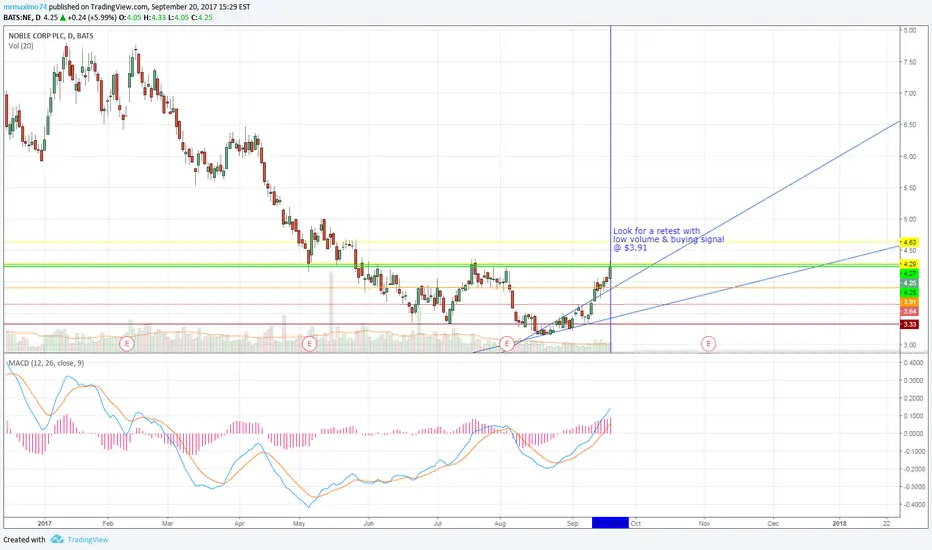The height and width of the screenshot is (550, 932).
Task: Click the BATS:NE, D symbol in header
Action: [x=22, y=18]
